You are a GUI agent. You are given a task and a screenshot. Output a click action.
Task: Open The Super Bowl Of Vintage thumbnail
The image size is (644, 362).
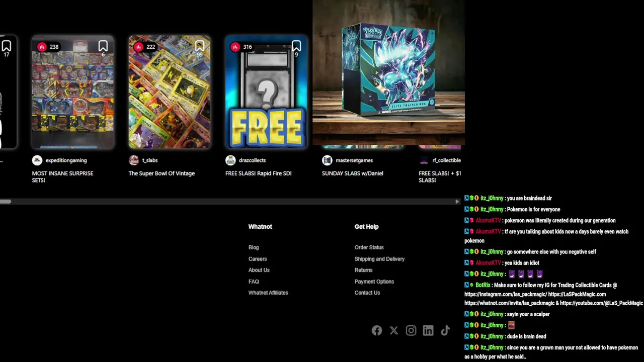(170, 93)
